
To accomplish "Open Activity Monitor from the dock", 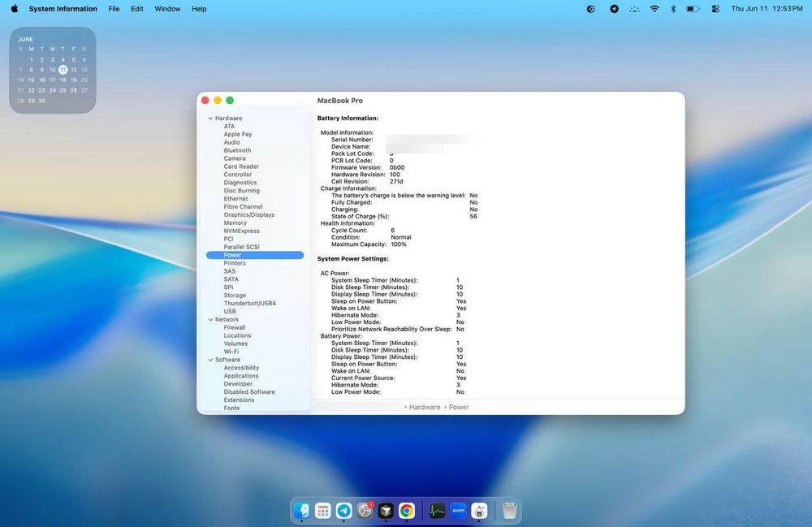I will 437,511.
